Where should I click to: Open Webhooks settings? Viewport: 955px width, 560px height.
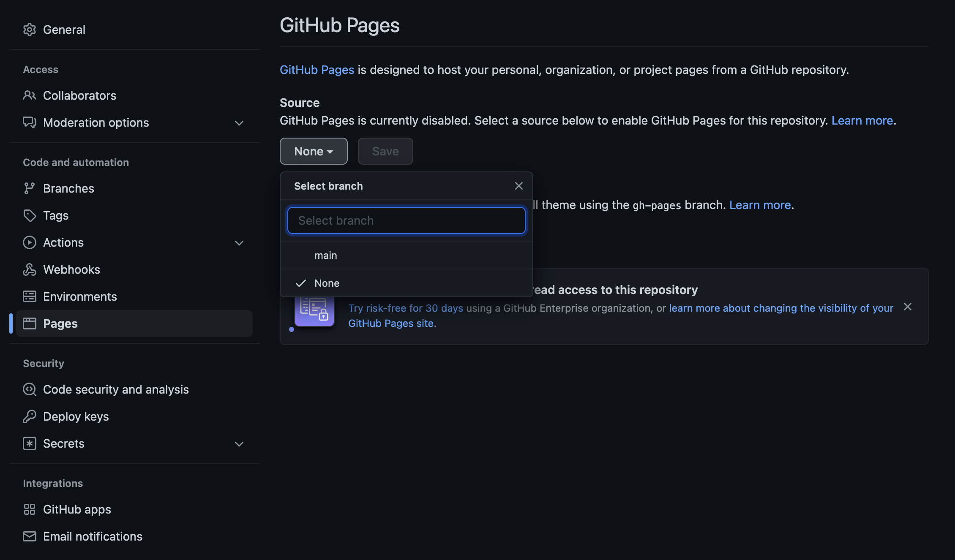coord(134,269)
